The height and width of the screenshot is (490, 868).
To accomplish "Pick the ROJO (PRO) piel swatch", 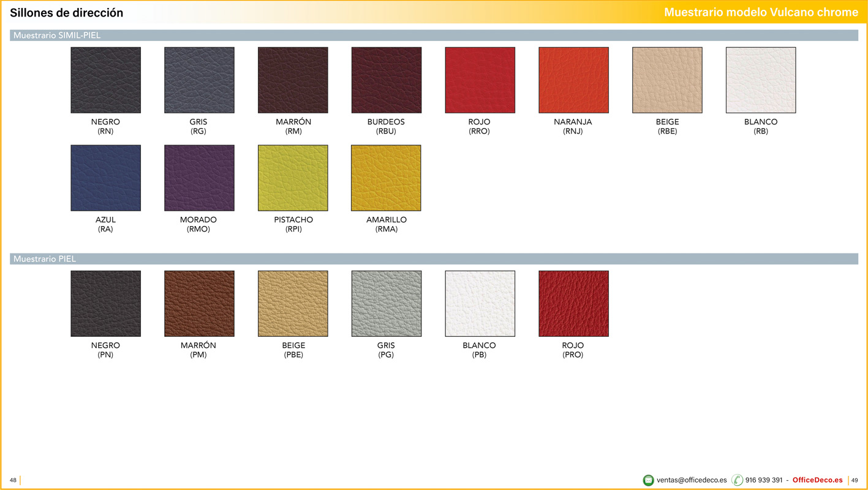I will pyautogui.click(x=574, y=304).
